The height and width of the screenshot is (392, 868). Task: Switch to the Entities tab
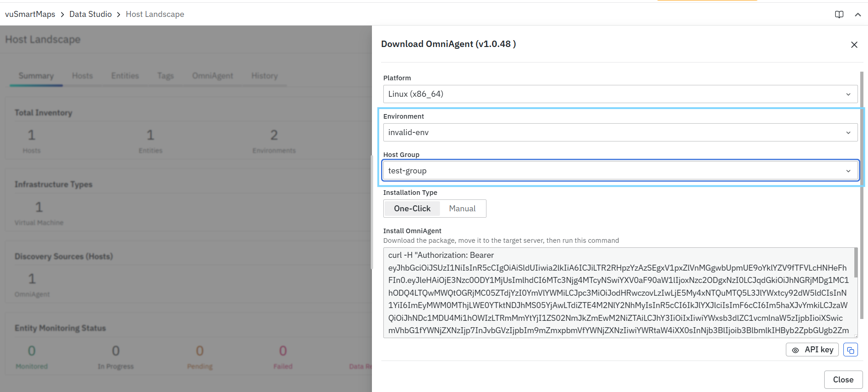pos(125,76)
